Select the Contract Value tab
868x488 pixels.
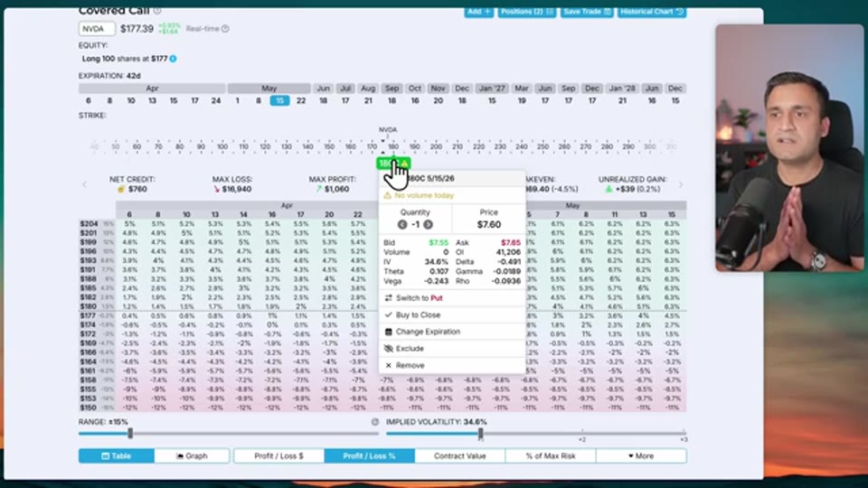pyautogui.click(x=460, y=455)
